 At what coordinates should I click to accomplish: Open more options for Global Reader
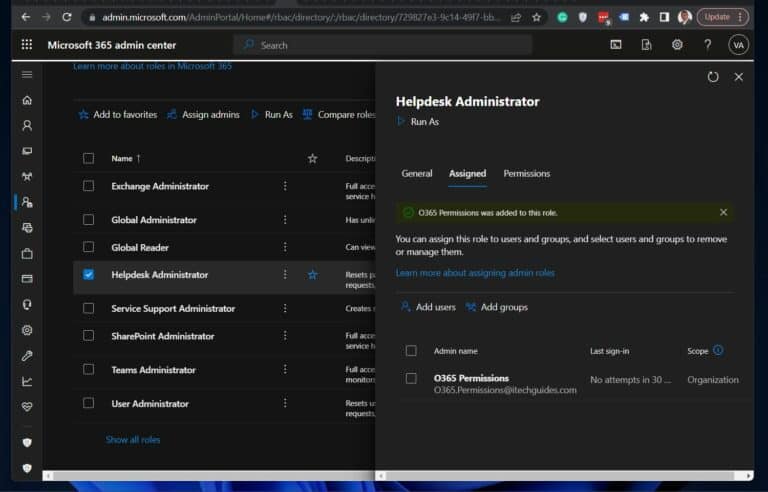pyautogui.click(x=285, y=246)
